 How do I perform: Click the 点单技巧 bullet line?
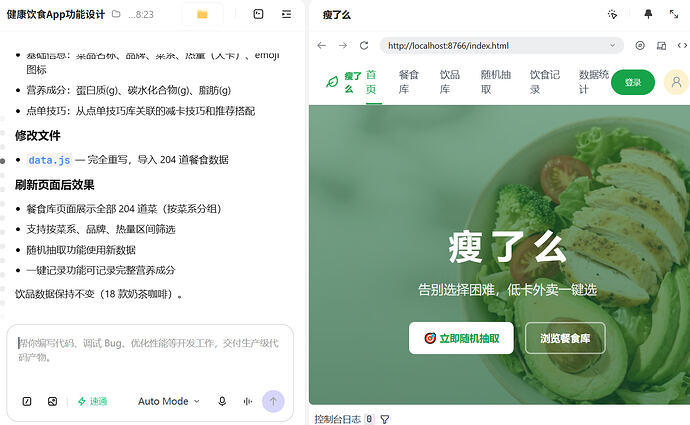click(x=141, y=110)
